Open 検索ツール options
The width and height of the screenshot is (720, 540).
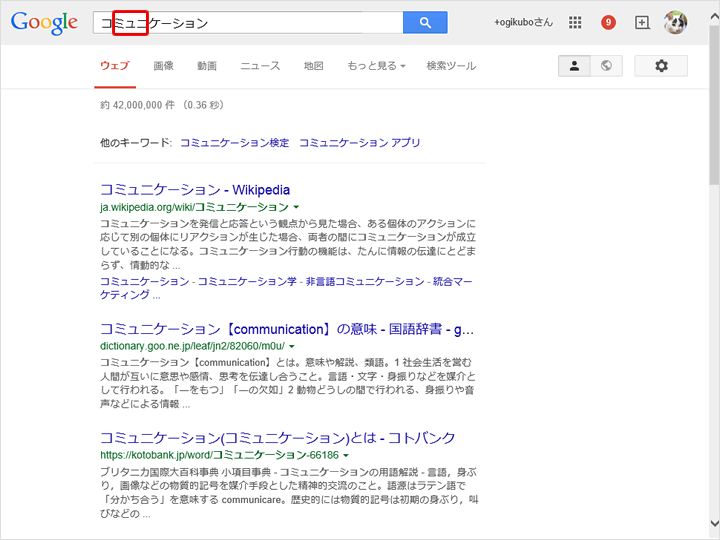coord(451,66)
